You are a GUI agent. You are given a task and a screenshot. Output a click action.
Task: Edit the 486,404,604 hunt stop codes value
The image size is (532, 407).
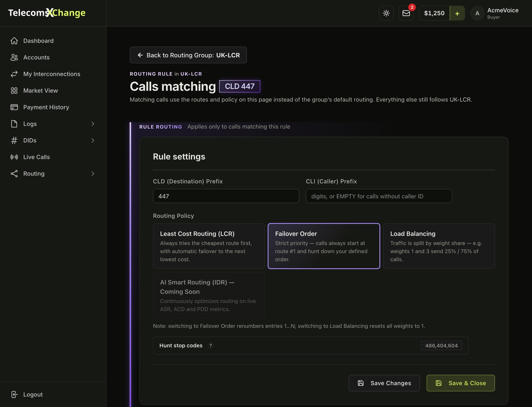click(441, 346)
